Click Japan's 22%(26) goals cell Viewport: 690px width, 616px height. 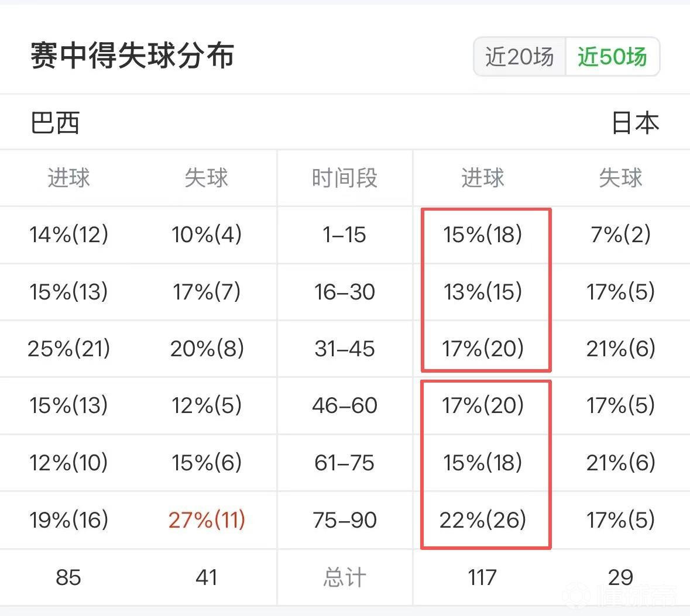tap(483, 520)
